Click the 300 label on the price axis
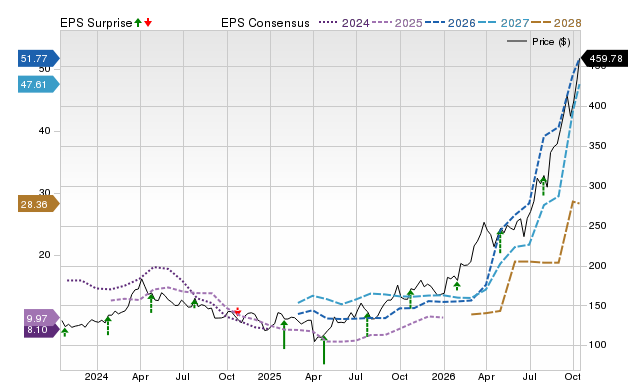This screenshot has height=382, width=640. click(597, 186)
